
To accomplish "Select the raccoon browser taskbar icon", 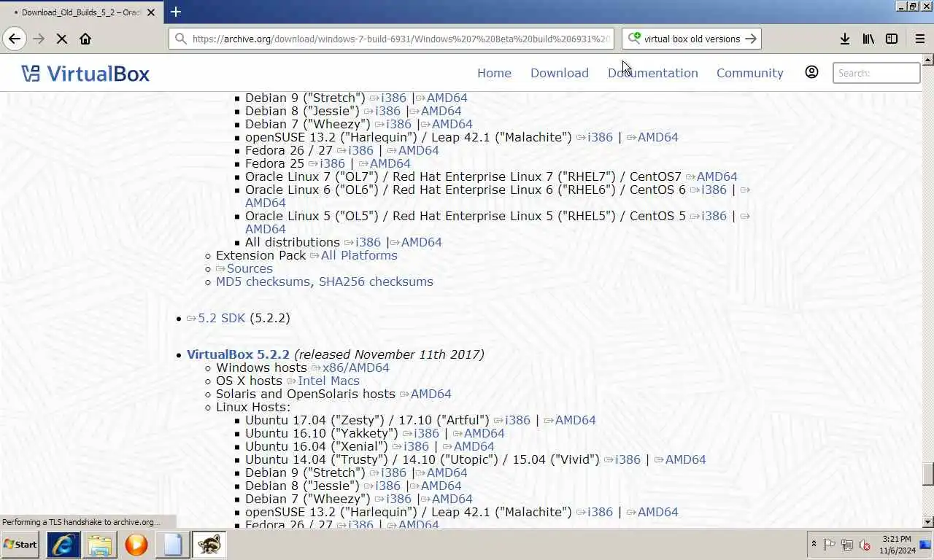I will point(209,544).
